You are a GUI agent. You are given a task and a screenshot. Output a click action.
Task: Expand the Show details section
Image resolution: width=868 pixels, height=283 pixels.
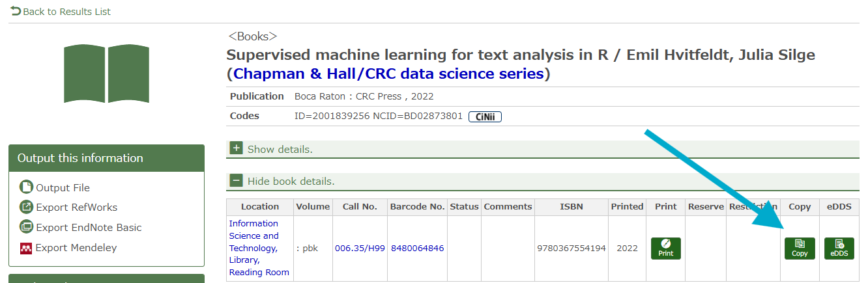(237, 149)
